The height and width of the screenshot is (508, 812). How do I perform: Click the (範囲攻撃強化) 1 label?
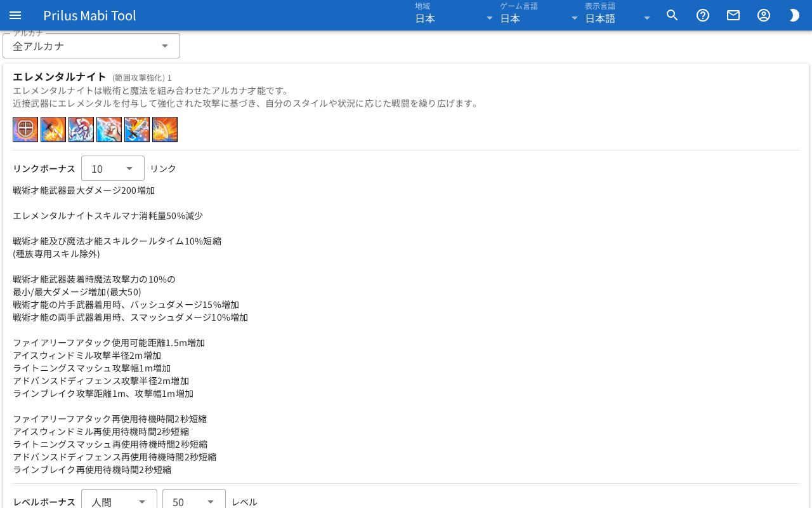pos(142,77)
